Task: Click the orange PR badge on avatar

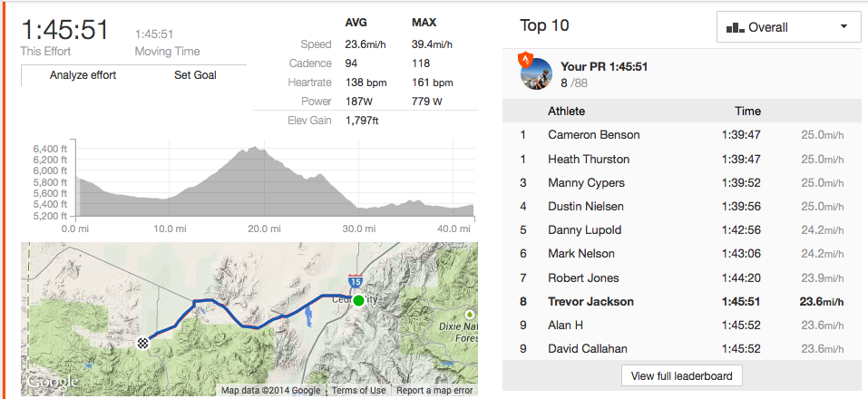Action: coord(525,59)
